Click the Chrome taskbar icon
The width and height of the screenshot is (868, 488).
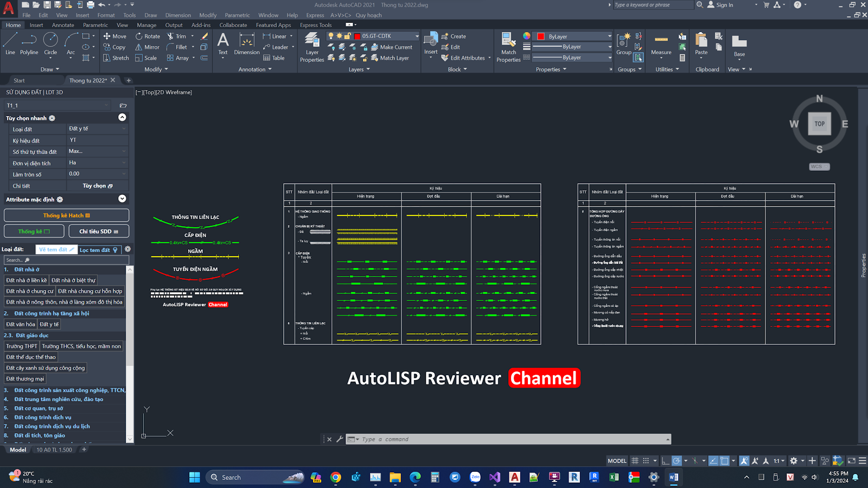[336, 477]
